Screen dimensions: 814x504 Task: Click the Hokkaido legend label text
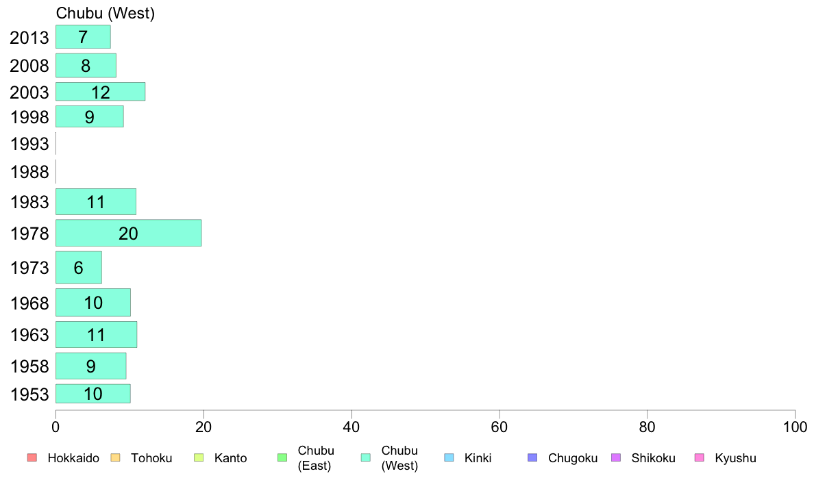73,458
